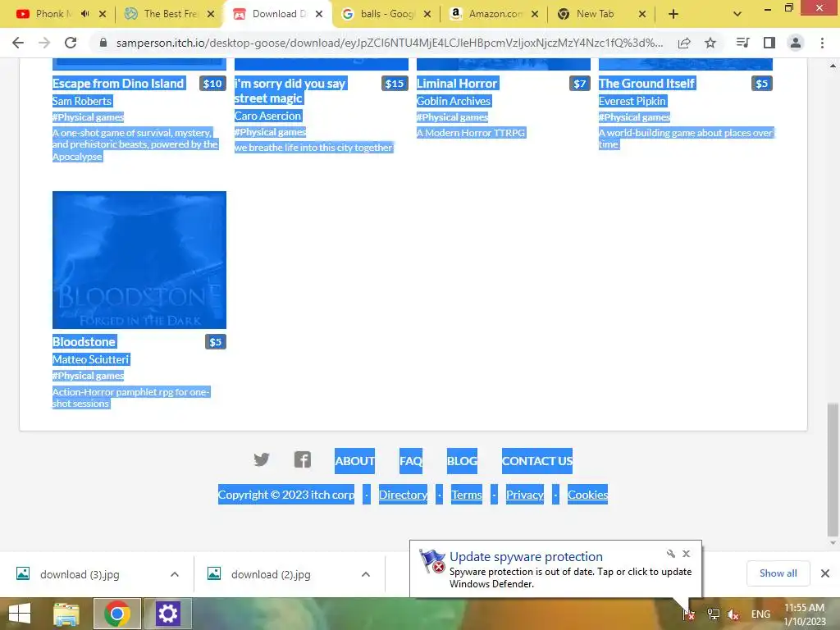Image resolution: width=840 pixels, height=630 pixels.
Task: Open the Windows Start menu
Action: (x=20, y=614)
